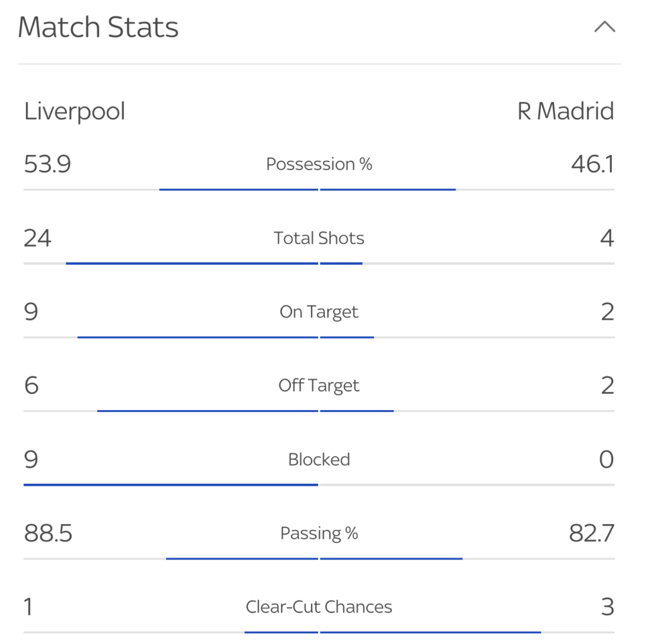Click R Madrid's 3 clear-cut chances value

[608, 607]
